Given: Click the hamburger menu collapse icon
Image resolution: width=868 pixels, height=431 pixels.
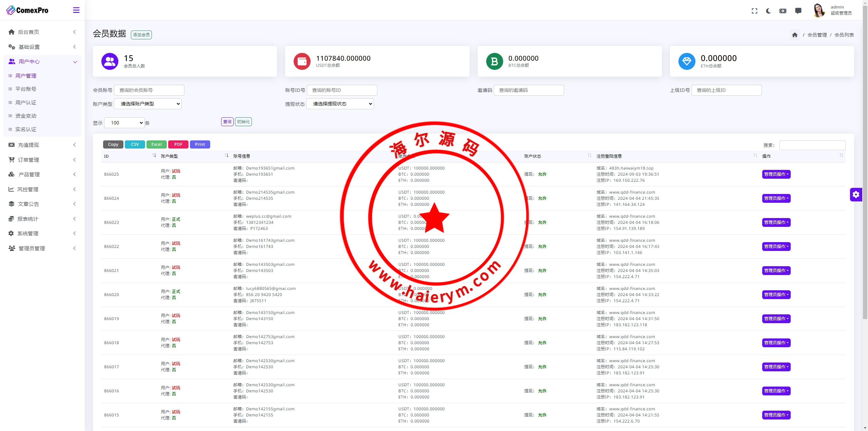Looking at the screenshot, I should tap(76, 10).
